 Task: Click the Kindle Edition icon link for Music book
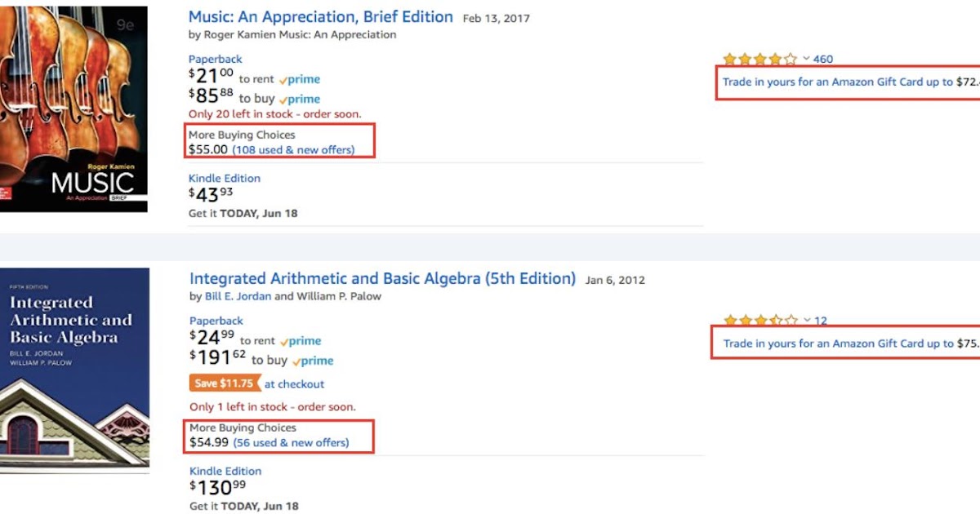(224, 178)
